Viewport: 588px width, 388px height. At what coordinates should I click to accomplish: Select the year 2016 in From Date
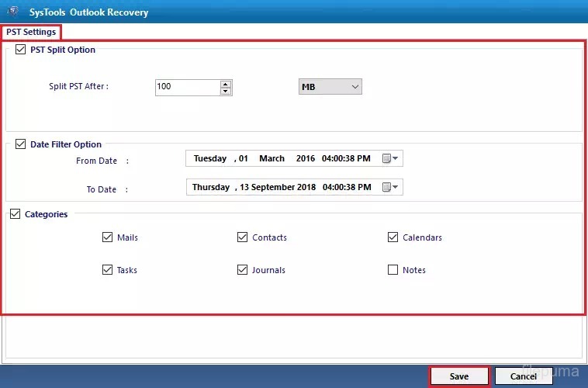coord(306,159)
